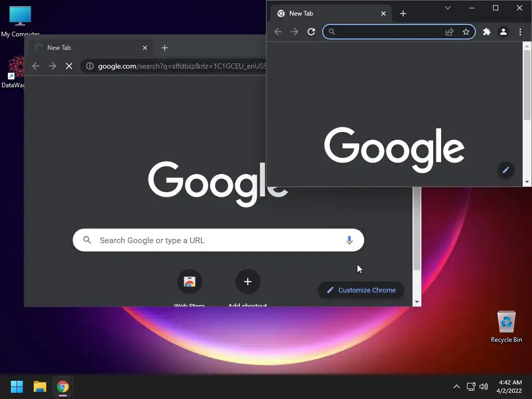Open the DataWag desktop shortcut

[13, 72]
